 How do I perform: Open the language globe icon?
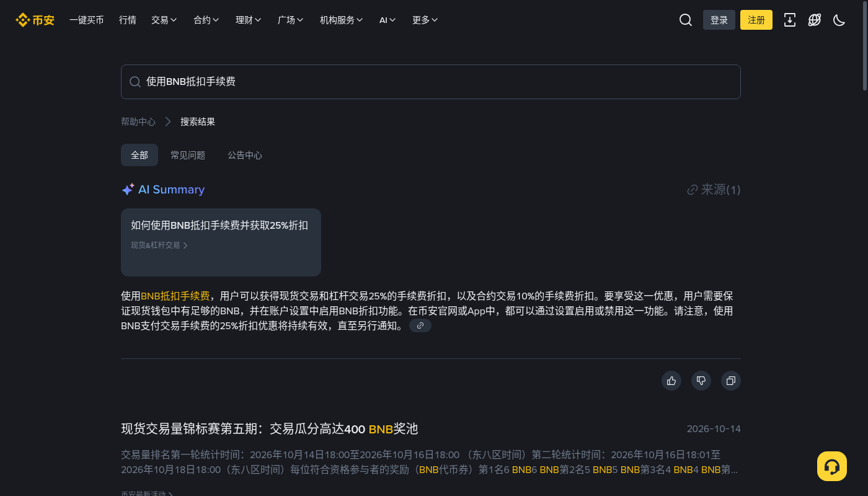pyautogui.click(x=815, y=20)
